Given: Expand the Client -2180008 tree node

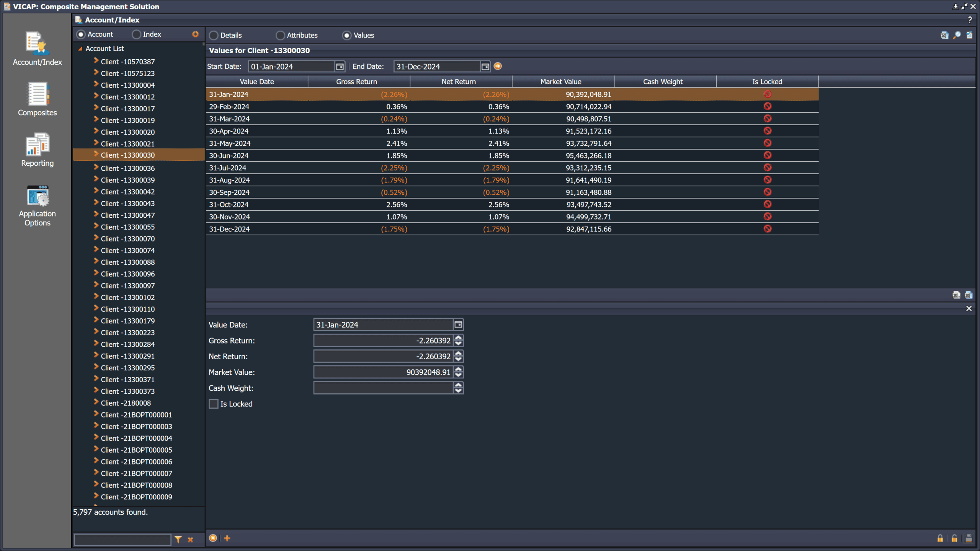Looking at the screenshot, I should pyautogui.click(x=96, y=402).
